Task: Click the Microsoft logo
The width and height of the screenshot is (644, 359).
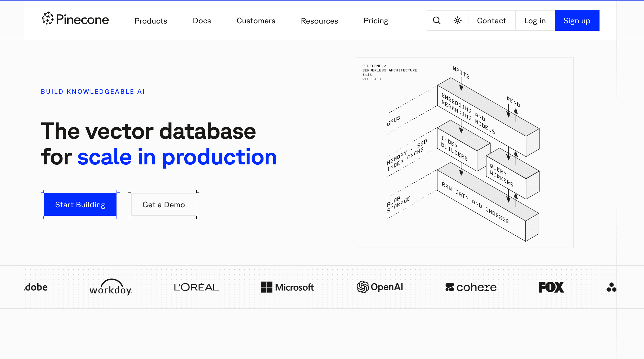Action: pyautogui.click(x=287, y=287)
